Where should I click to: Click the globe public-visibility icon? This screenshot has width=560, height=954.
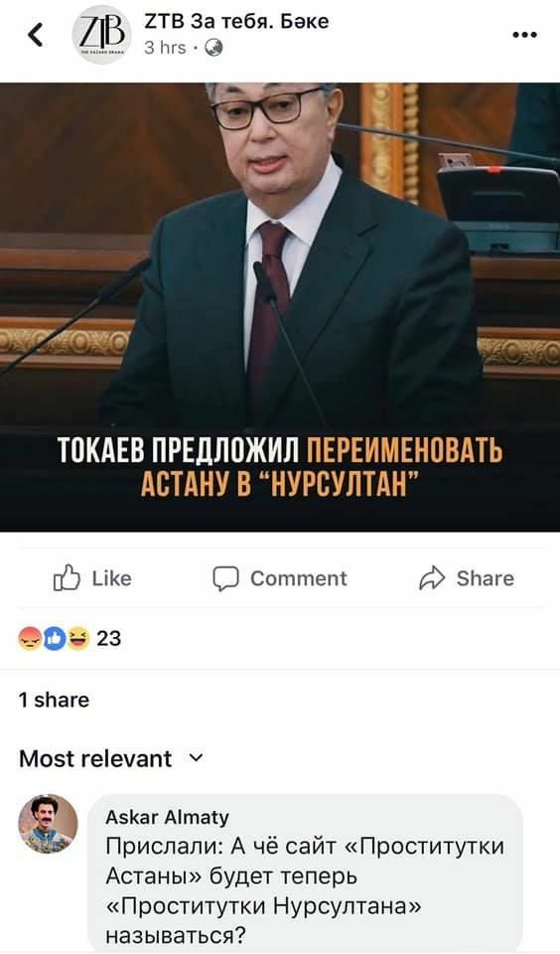point(212,47)
